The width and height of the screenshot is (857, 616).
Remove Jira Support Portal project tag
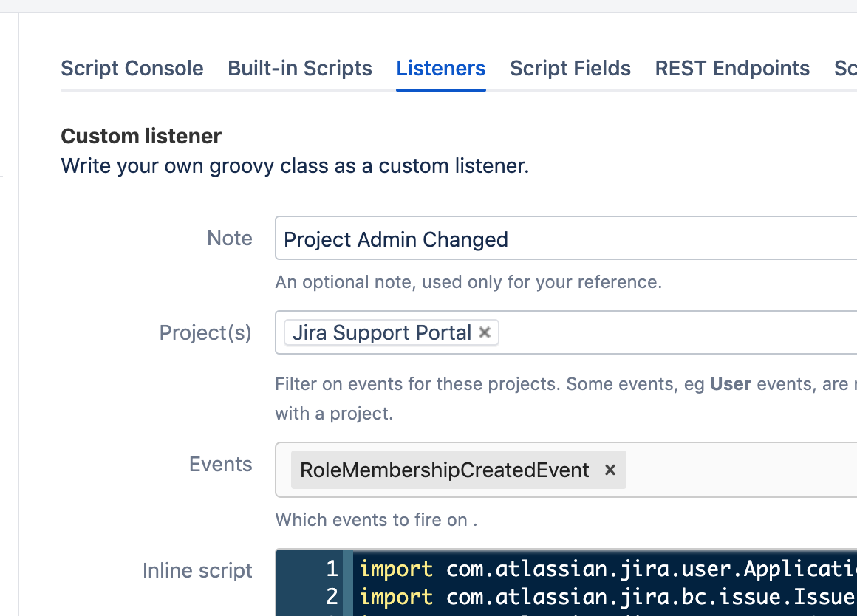click(x=484, y=332)
